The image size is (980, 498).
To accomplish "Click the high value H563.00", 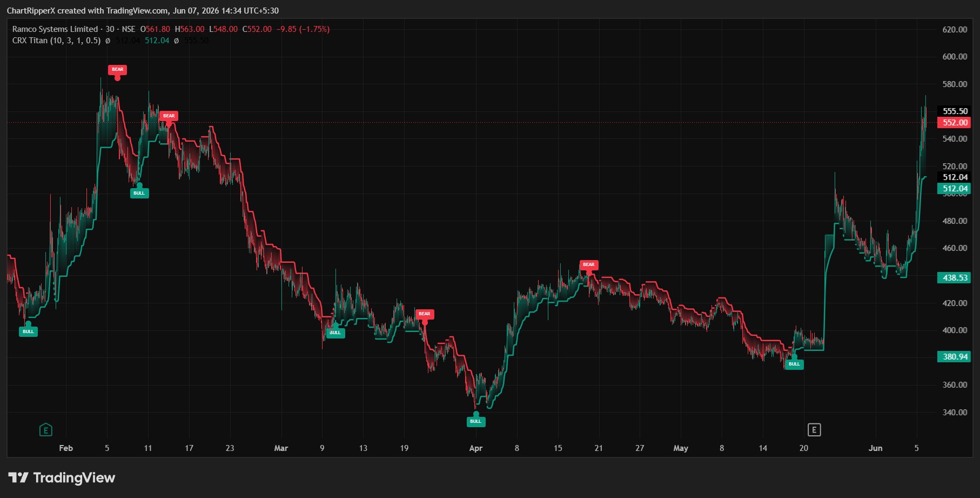I will [190, 29].
